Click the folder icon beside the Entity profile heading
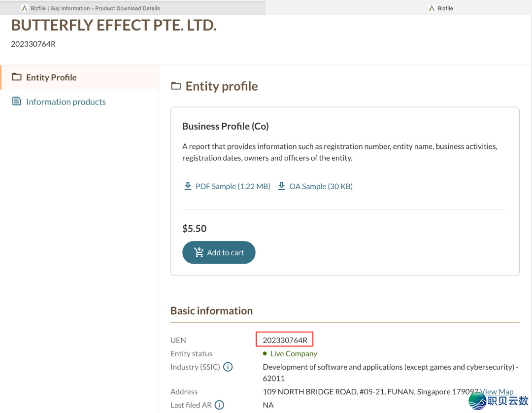The image size is (532, 413). (x=176, y=86)
